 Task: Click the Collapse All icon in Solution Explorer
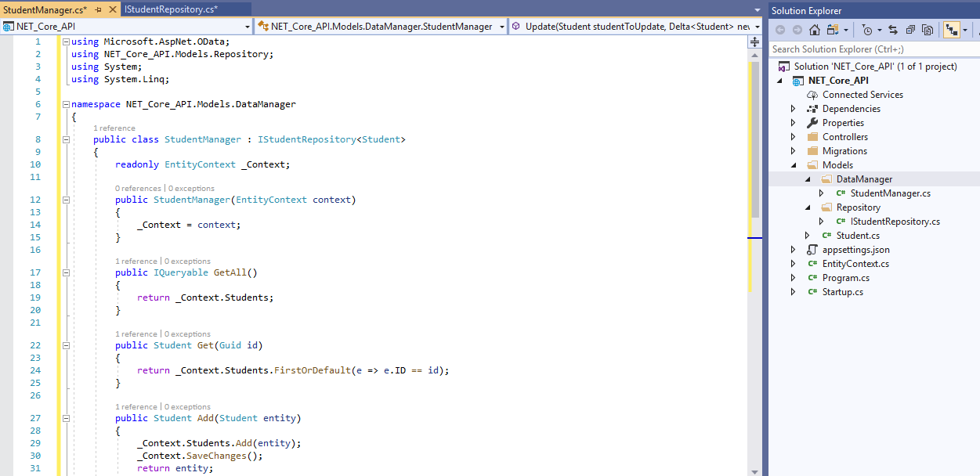pos(909,29)
